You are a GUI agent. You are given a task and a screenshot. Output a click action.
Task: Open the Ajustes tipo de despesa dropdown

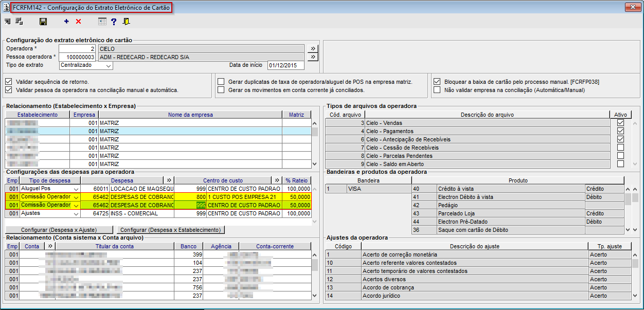coord(76,213)
